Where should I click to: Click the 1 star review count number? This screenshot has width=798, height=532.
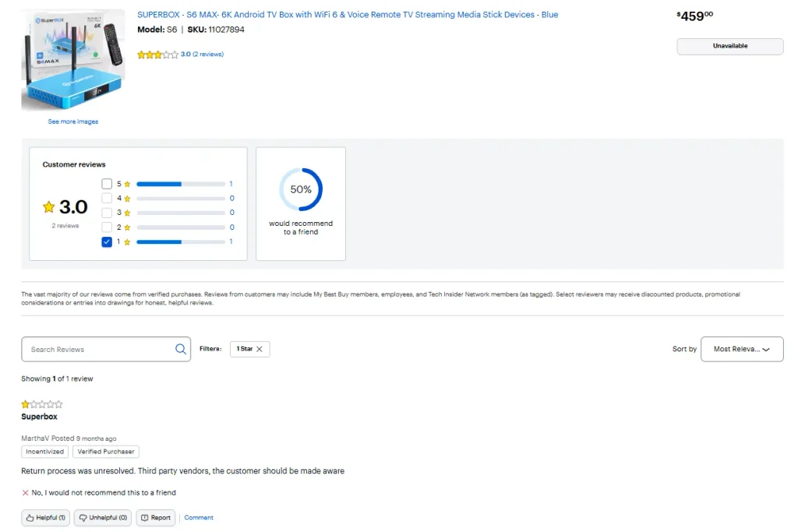pyautogui.click(x=231, y=241)
